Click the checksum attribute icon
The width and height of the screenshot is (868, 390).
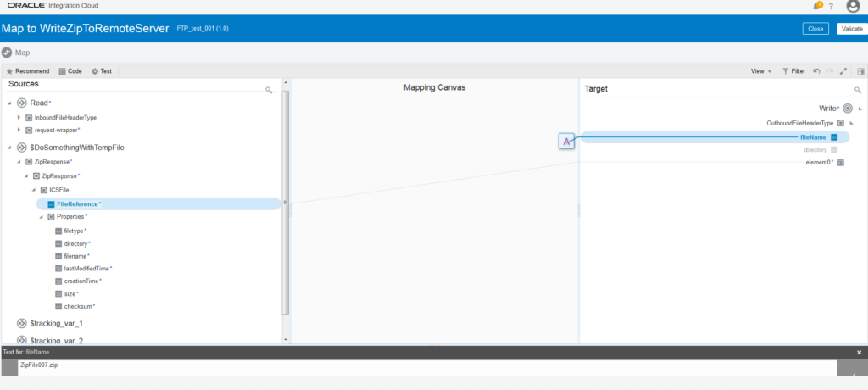[58, 306]
